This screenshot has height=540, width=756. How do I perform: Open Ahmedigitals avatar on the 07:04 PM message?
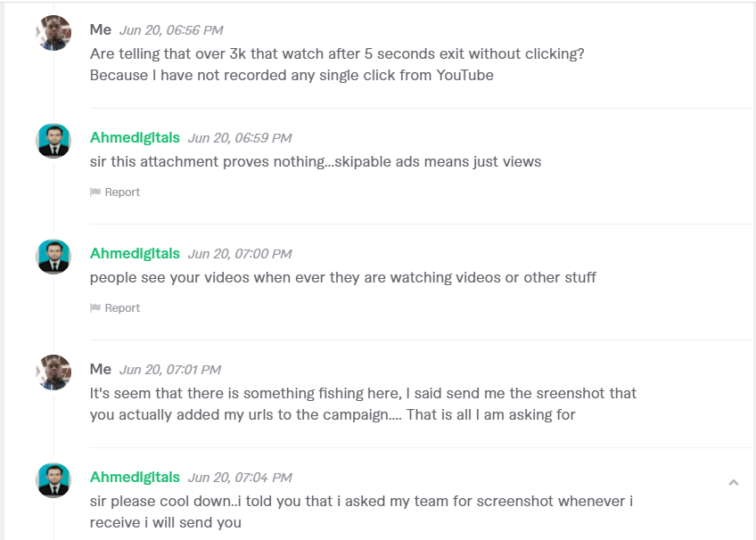[53, 480]
